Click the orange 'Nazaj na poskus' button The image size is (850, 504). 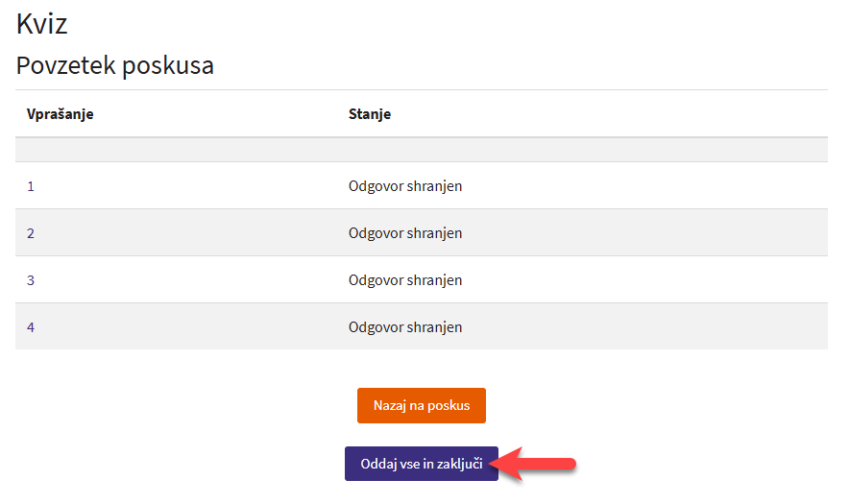pyautogui.click(x=421, y=405)
